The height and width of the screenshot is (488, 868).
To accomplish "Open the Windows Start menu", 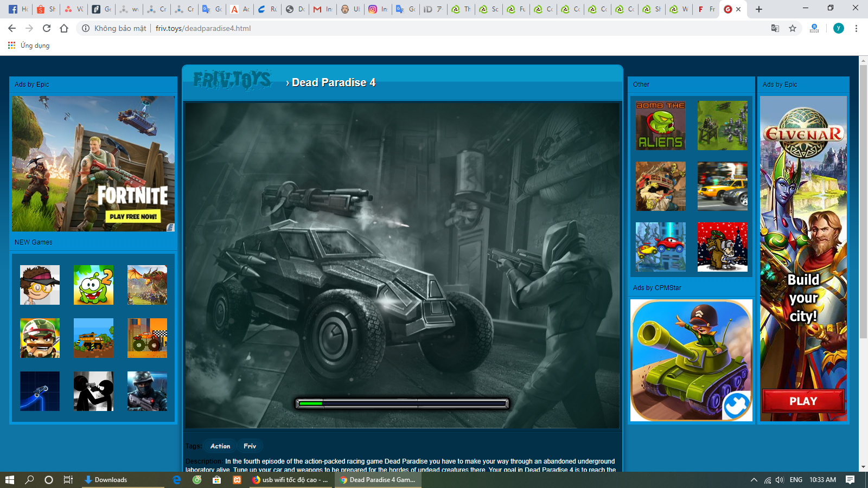I will pos(8,479).
